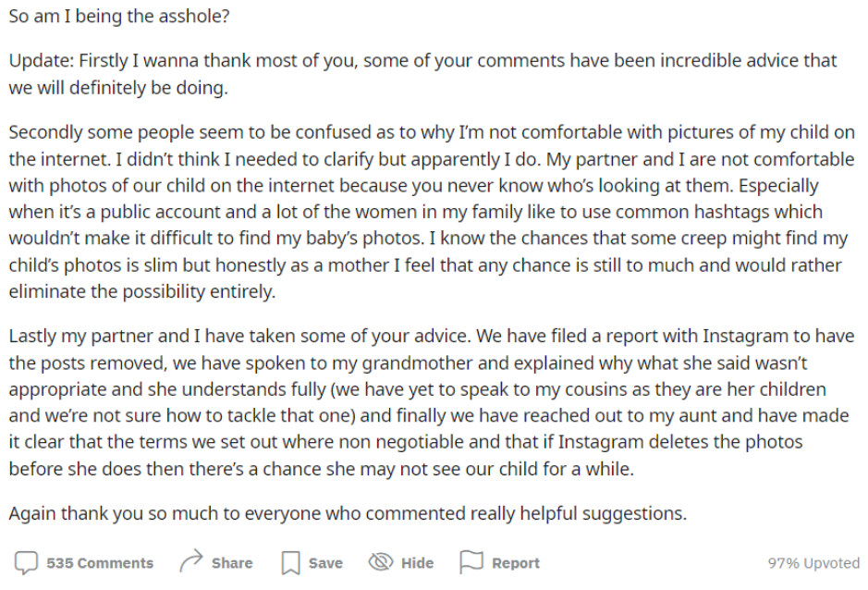Click the bookmark Save icon
The height and width of the screenshot is (590, 868).
[x=290, y=563]
